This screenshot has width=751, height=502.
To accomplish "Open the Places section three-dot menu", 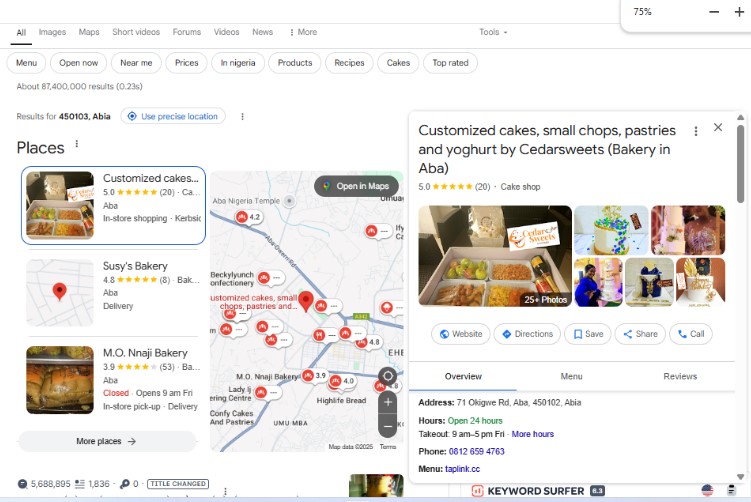I will [77, 144].
